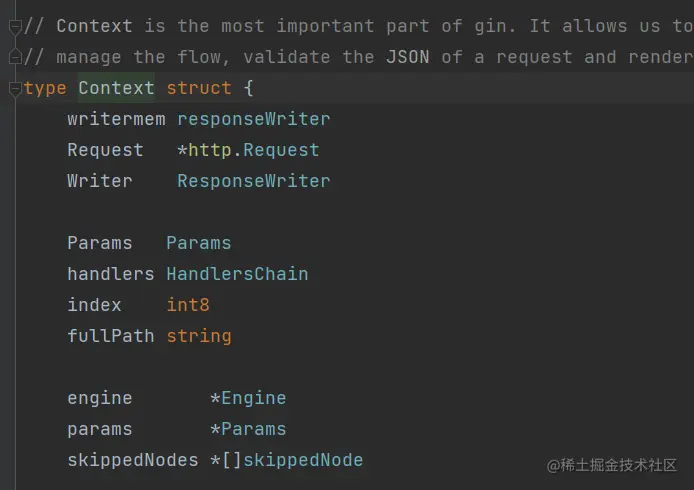694x490 pixels.
Task: Click the type keyword before Context
Action: 45,88
